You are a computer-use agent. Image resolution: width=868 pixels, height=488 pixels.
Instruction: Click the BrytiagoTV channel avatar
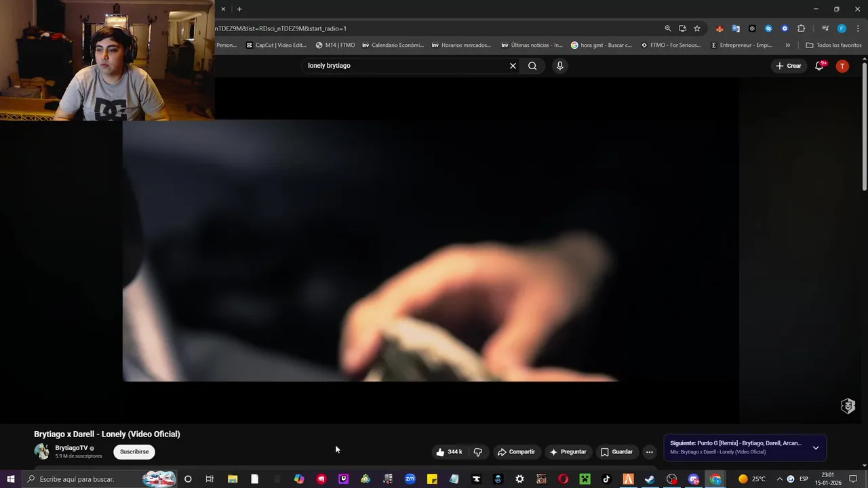(x=42, y=451)
